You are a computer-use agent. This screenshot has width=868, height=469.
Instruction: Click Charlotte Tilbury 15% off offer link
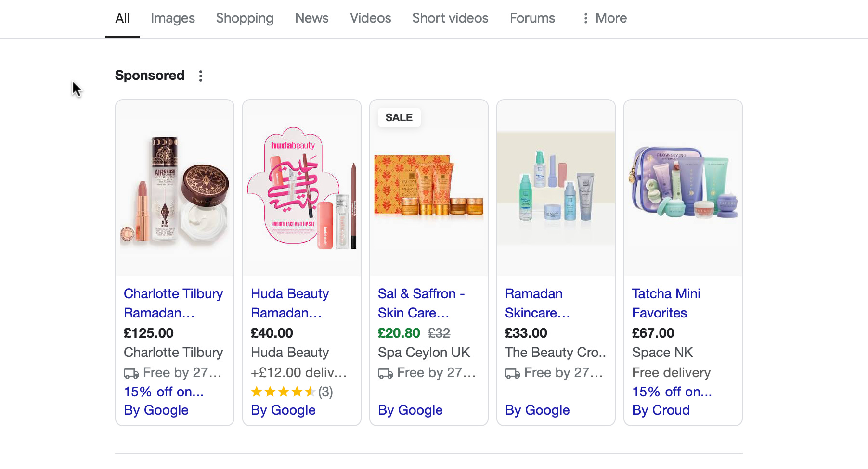click(x=164, y=392)
